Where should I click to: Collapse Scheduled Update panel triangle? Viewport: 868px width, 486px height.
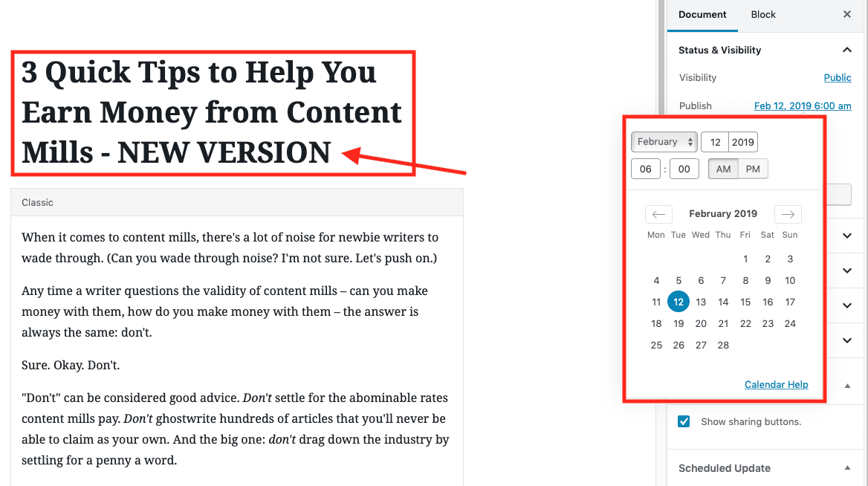click(x=847, y=467)
